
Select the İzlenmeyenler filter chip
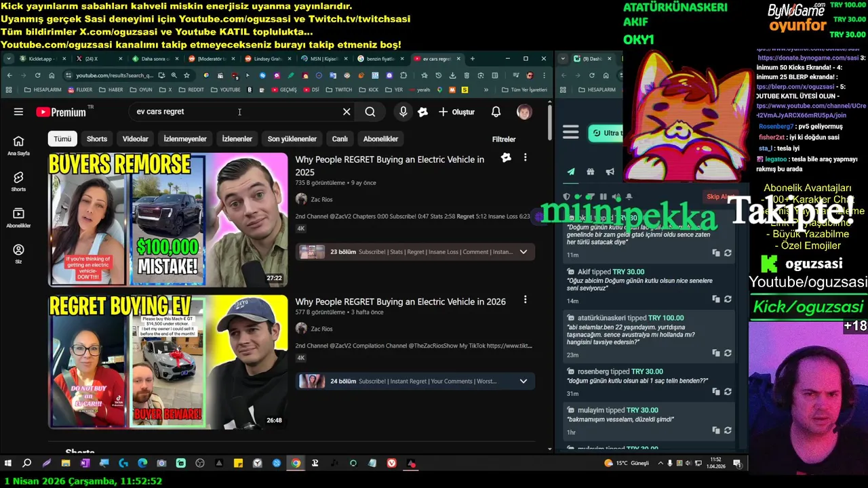pos(185,139)
